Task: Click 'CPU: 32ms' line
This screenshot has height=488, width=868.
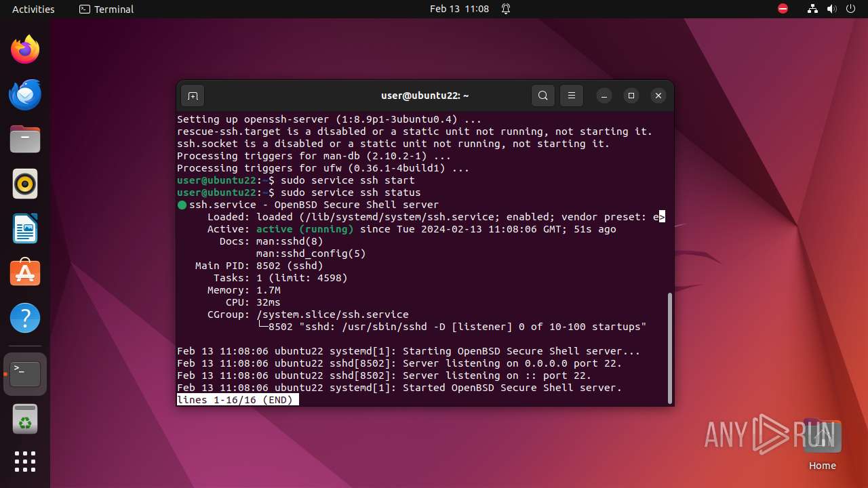Action: [253, 302]
